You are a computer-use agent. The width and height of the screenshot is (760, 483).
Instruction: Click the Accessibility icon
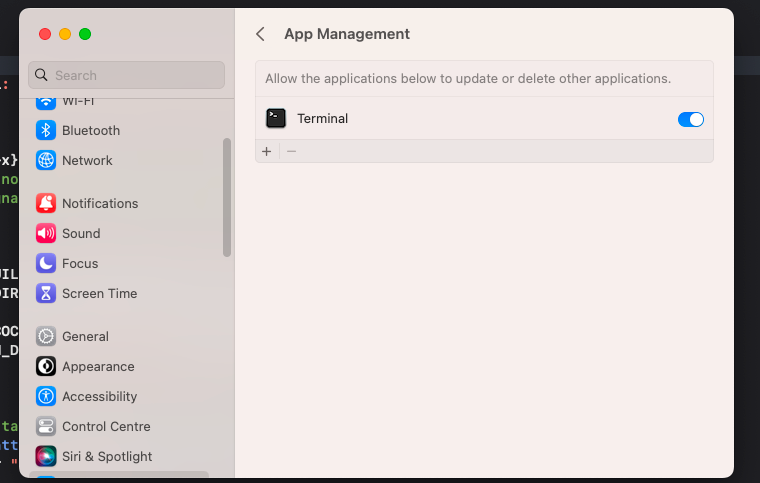[x=46, y=396]
